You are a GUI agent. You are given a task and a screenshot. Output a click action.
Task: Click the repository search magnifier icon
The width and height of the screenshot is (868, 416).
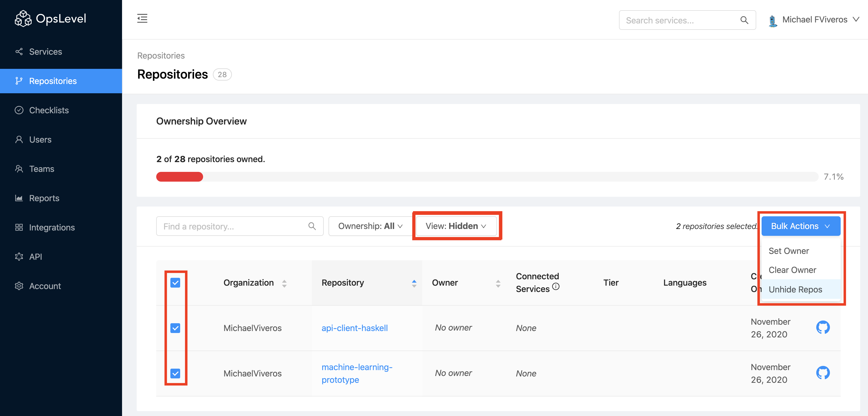312,226
